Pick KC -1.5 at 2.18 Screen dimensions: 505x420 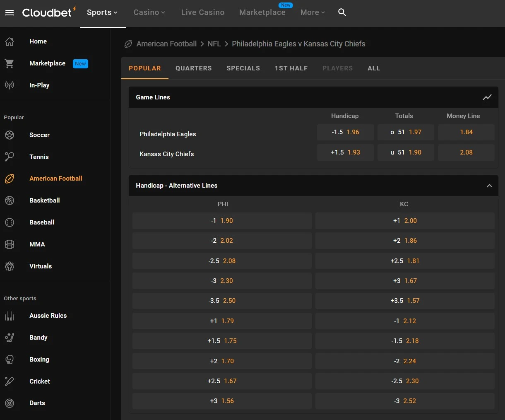coord(405,341)
